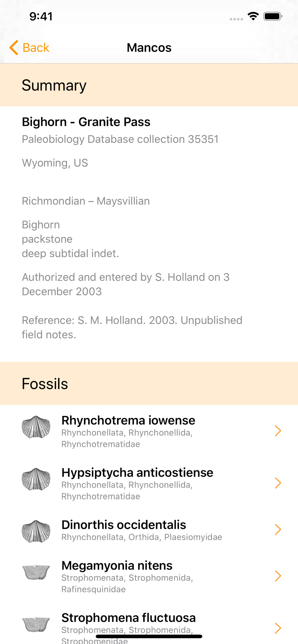Tap the Rhynchotrema iowense fossil shell icon
The height and width of the screenshot is (644, 298).
coord(36,427)
